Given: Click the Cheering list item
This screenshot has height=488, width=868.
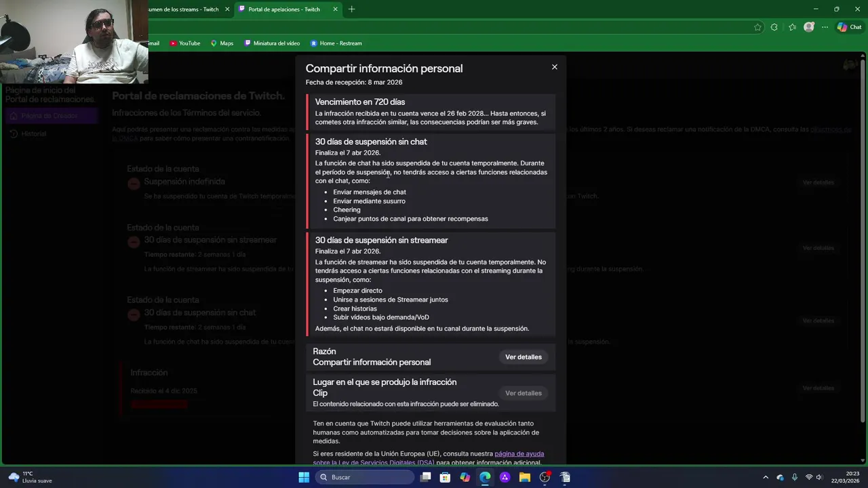Looking at the screenshot, I should [x=347, y=210].
